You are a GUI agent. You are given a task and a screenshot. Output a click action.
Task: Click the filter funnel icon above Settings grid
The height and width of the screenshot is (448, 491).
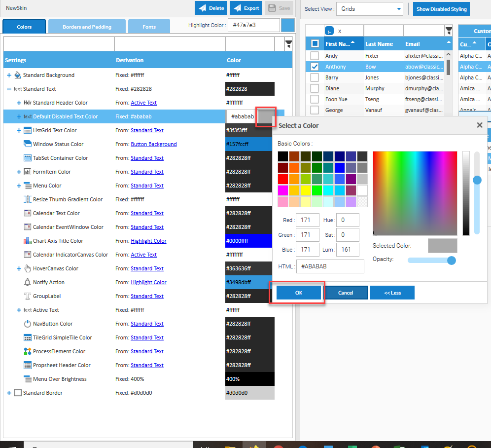tap(288, 44)
